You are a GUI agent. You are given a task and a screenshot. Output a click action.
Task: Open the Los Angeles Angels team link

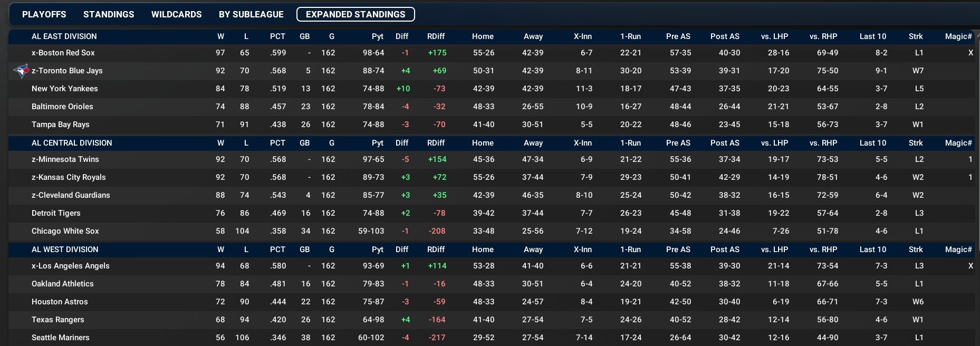[x=71, y=266]
